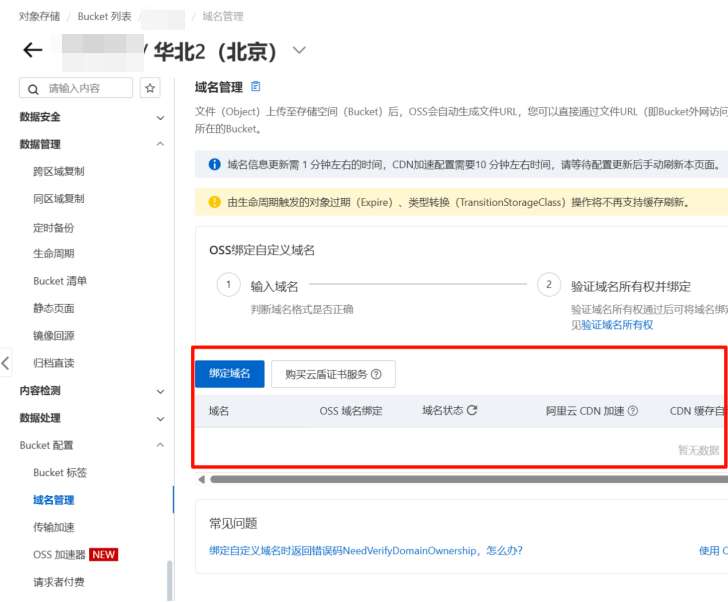Click the refresh icon beside 域名状态
The height and width of the screenshot is (602, 728).
click(472, 410)
